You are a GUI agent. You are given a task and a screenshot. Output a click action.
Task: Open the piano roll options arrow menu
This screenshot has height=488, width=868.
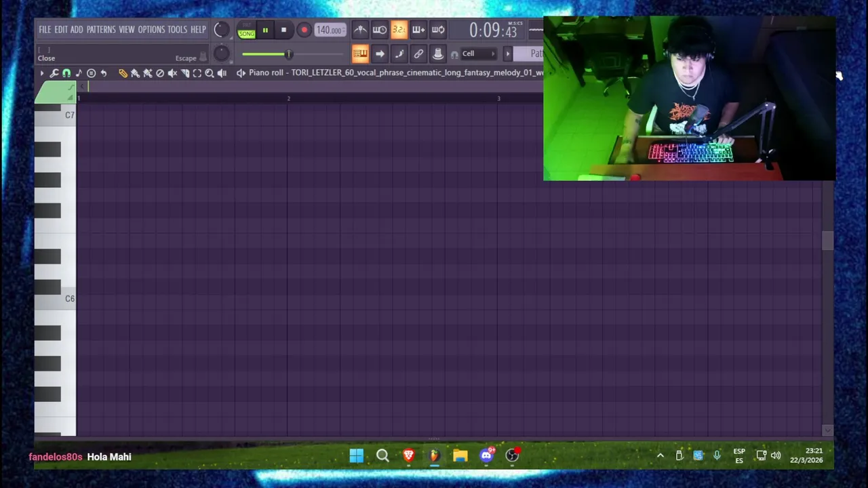tap(41, 73)
